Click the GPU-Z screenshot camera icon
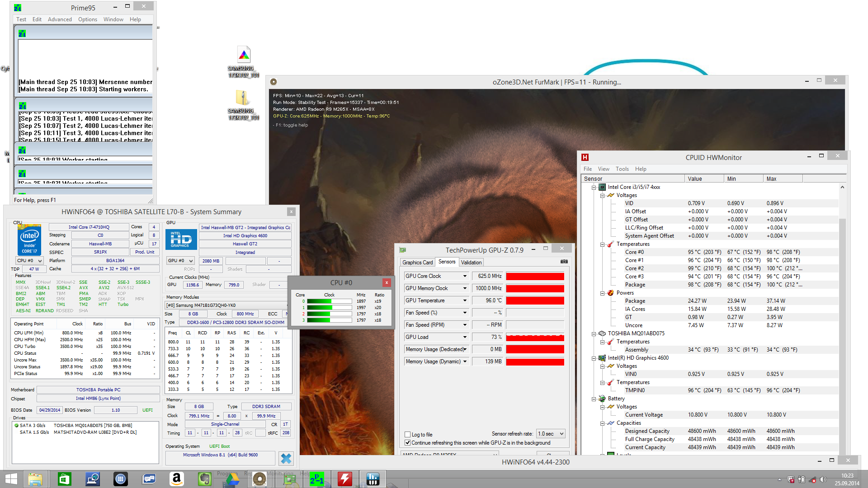 [564, 262]
